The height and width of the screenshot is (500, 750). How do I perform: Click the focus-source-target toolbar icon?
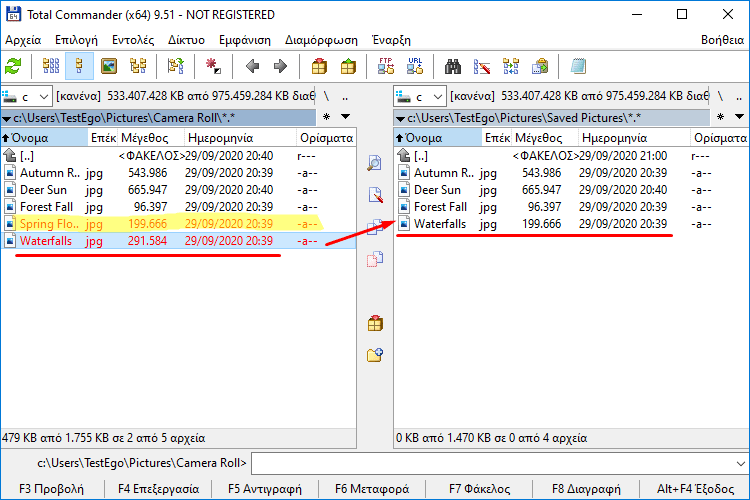point(176,66)
